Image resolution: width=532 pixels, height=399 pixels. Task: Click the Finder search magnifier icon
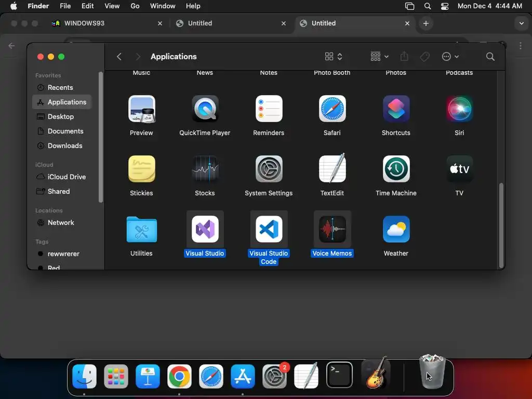[490, 57]
